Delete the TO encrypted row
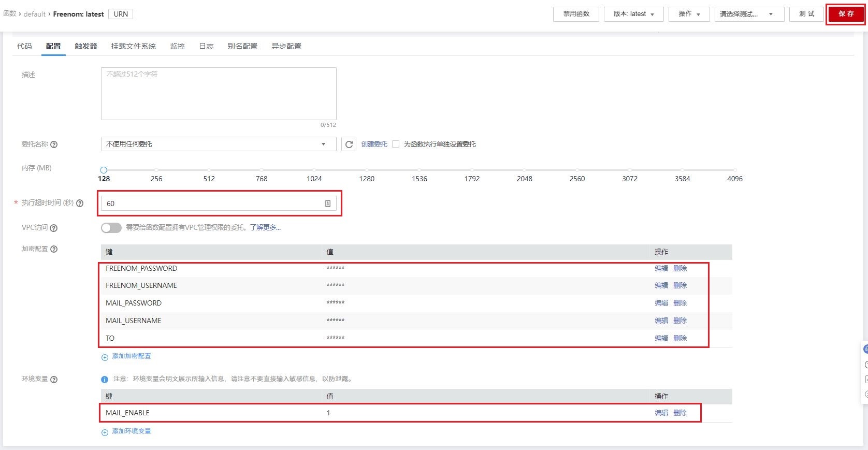Screen dimensions: 868x450 pos(680,338)
